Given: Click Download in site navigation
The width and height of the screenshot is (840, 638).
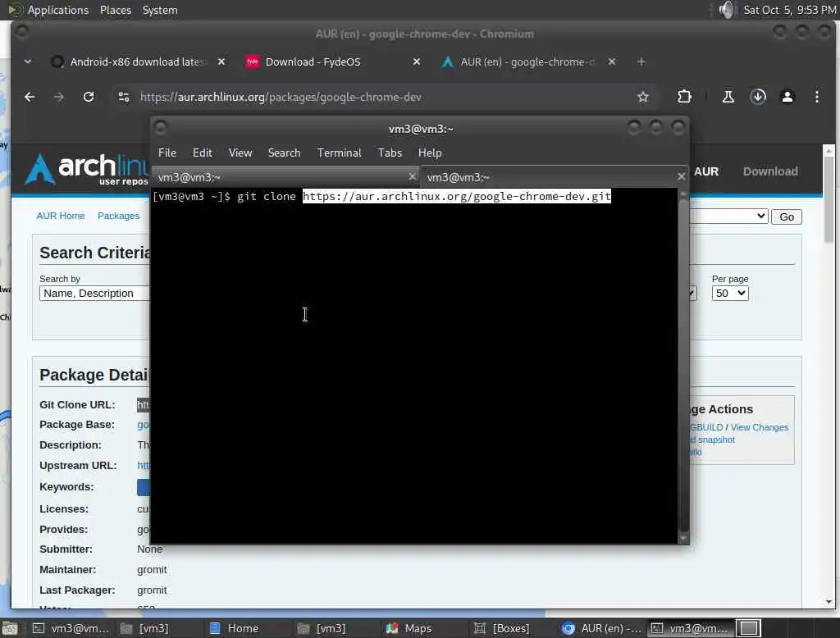Looking at the screenshot, I should [769, 171].
